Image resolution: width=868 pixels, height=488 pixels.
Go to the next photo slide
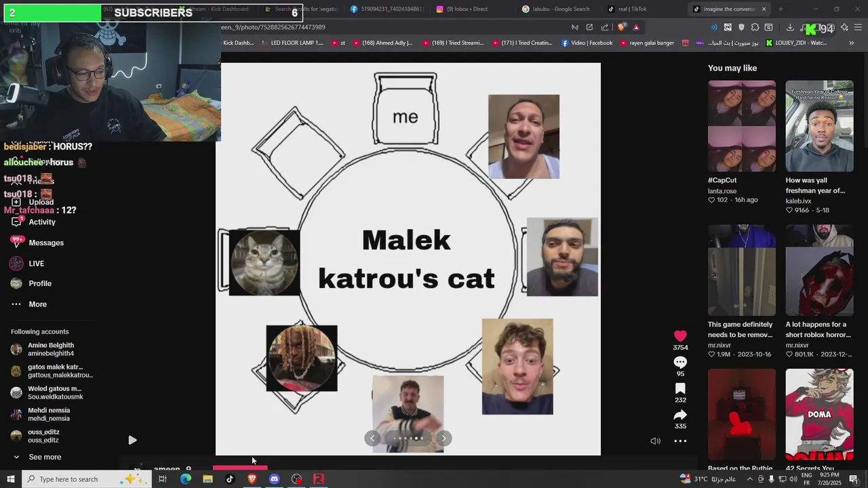pyautogui.click(x=443, y=438)
